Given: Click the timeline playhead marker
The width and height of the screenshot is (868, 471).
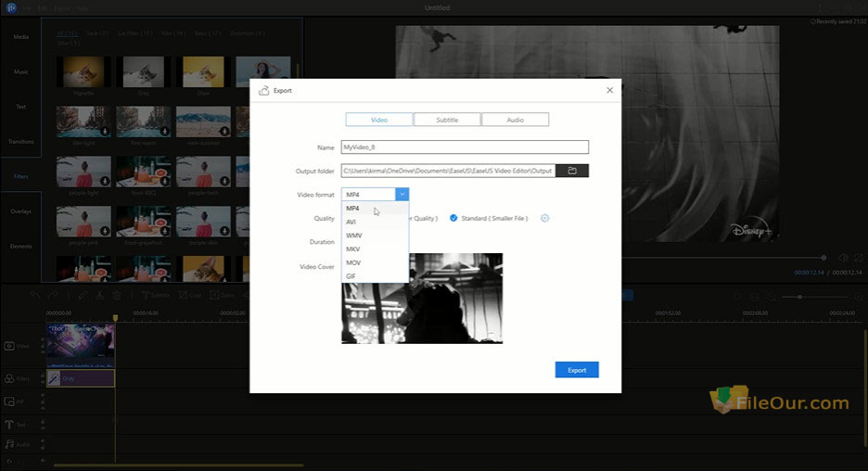Looking at the screenshot, I should [x=115, y=318].
